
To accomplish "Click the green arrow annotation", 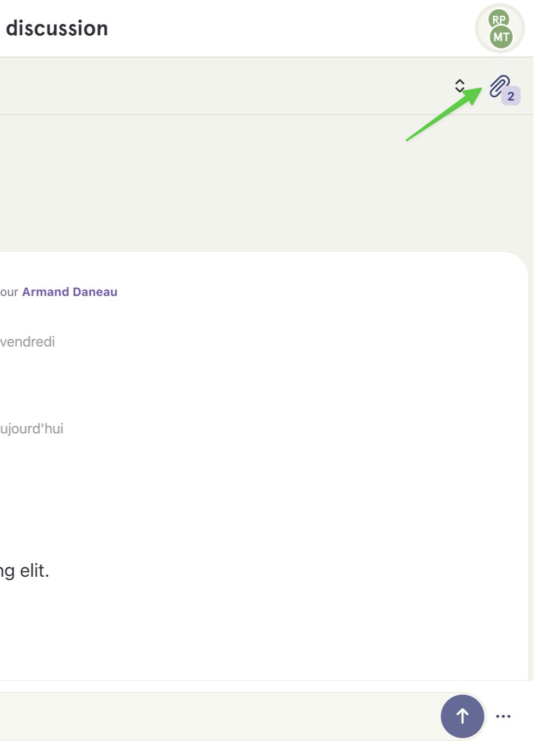I will (444, 114).
